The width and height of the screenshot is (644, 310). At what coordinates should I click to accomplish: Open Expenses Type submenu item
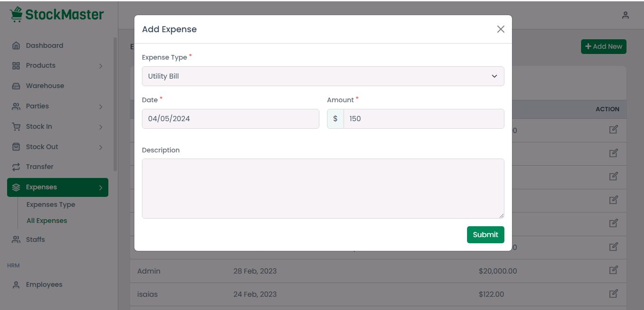click(x=51, y=204)
